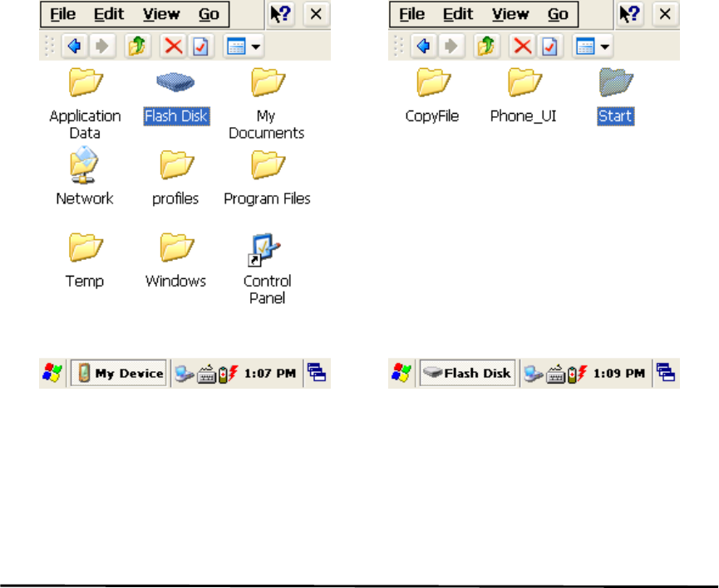
Task: Click network tray icon beside the My Device button
Action: 185,374
